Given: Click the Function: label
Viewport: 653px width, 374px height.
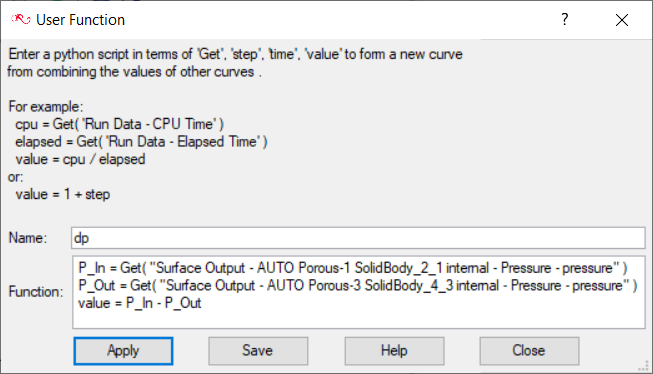Looking at the screenshot, I should point(36,292).
